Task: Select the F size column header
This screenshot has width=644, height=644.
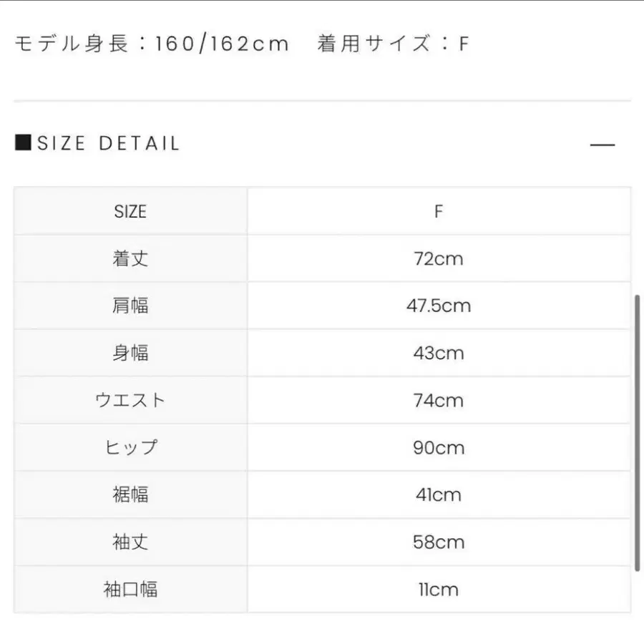Action: tap(439, 212)
